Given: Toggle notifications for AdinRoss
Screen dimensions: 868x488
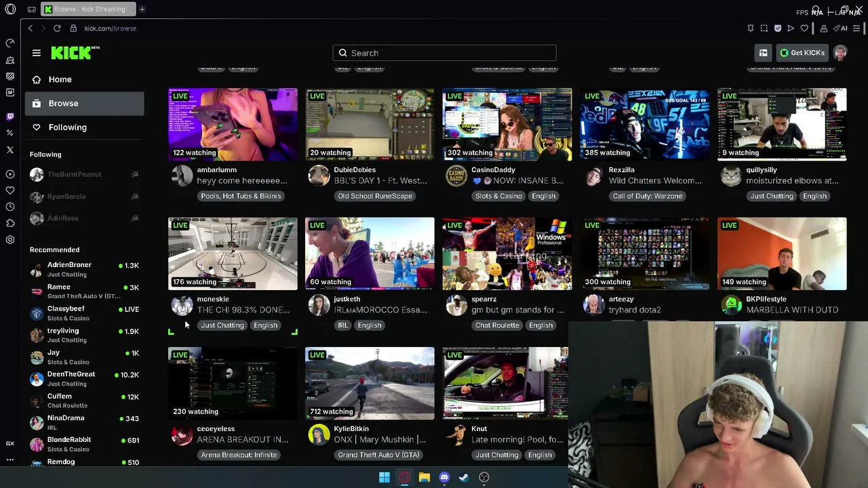Looking at the screenshot, I should [x=135, y=218].
